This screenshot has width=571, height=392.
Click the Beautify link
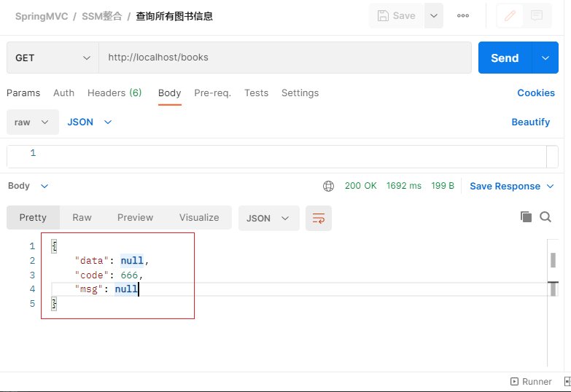pos(530,122)
